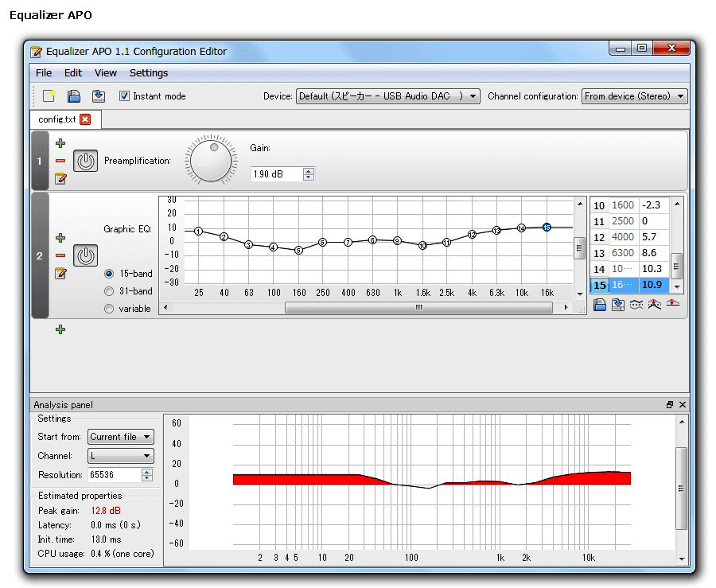Toggle the Graphic EQ power button
The height and width of the screenshot is (588, 716).
point(85,255)
